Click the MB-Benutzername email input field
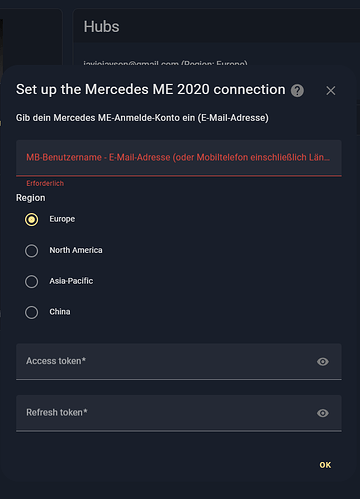The image size is (360, 499). click(179, 158)
